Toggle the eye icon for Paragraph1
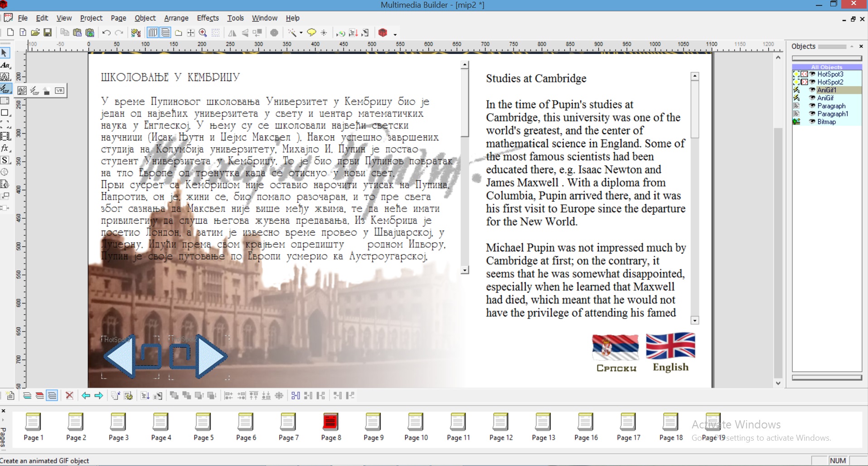Image resolution: width=868 pixels, height=466 pixels. tap(812, 114)
